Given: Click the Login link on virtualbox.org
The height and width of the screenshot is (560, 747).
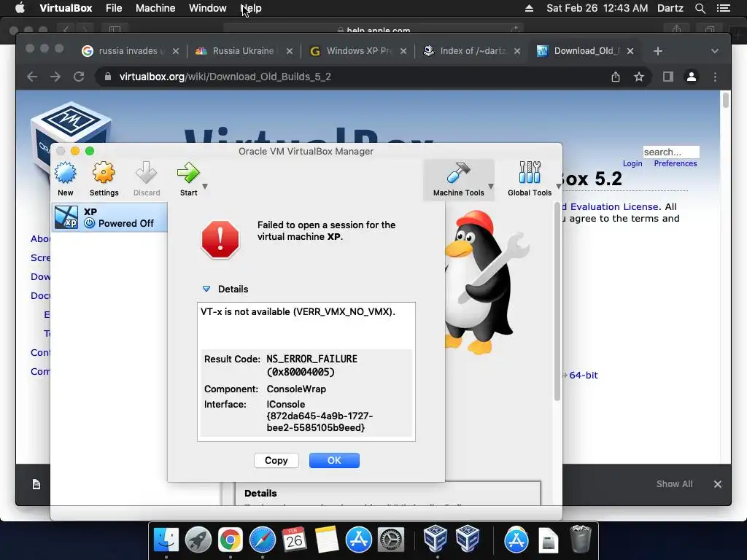Looking at the screenshot, I should click(632, 163).
